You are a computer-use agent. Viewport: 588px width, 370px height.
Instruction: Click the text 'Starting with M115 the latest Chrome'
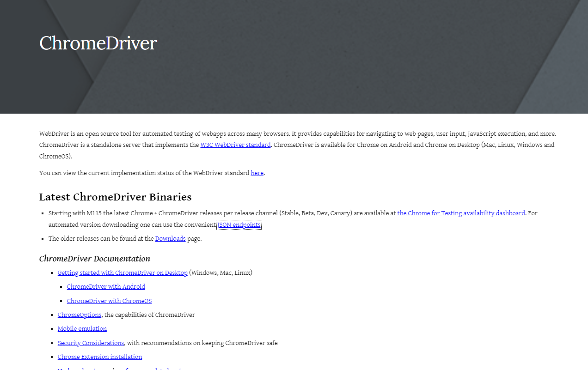[x=102, y=213]
